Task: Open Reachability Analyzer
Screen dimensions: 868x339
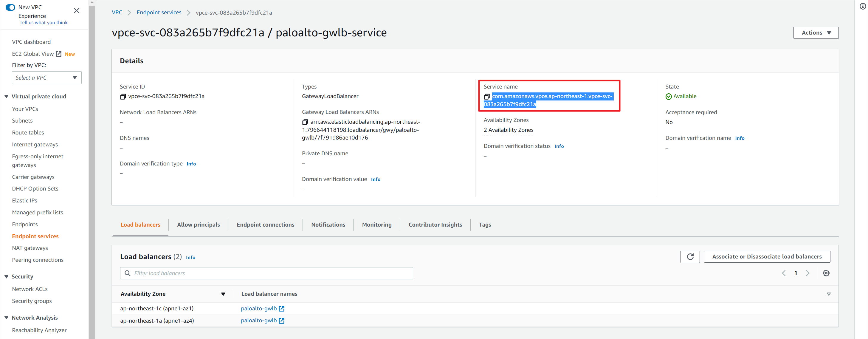Action: click(39, 330)
